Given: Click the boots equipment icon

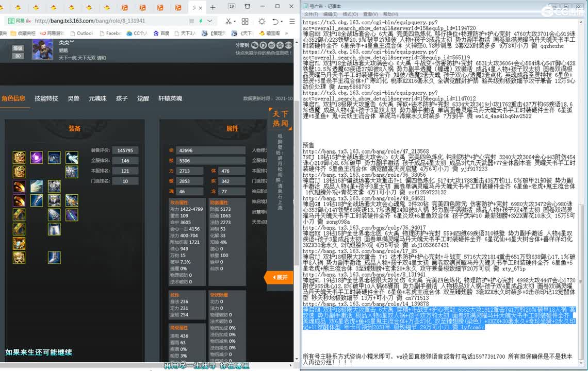Looking at the screenshot, I should (x=54, y=257).
